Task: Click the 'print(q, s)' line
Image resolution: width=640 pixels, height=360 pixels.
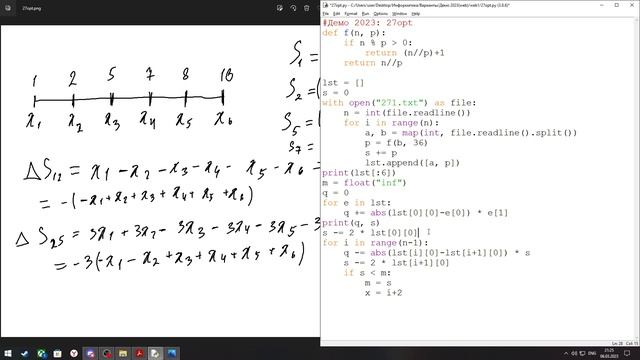Action: click(x=351, y=223)
